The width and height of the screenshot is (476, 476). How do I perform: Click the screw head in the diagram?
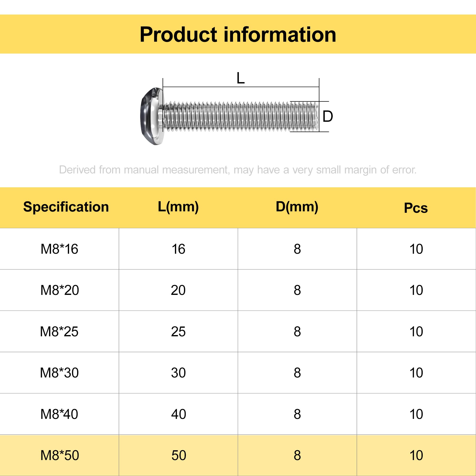pyautogui.click(x=152, y=116)
